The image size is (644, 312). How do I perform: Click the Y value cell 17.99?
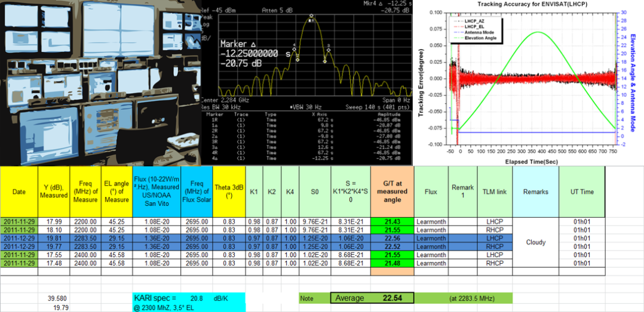click(54, 221)
